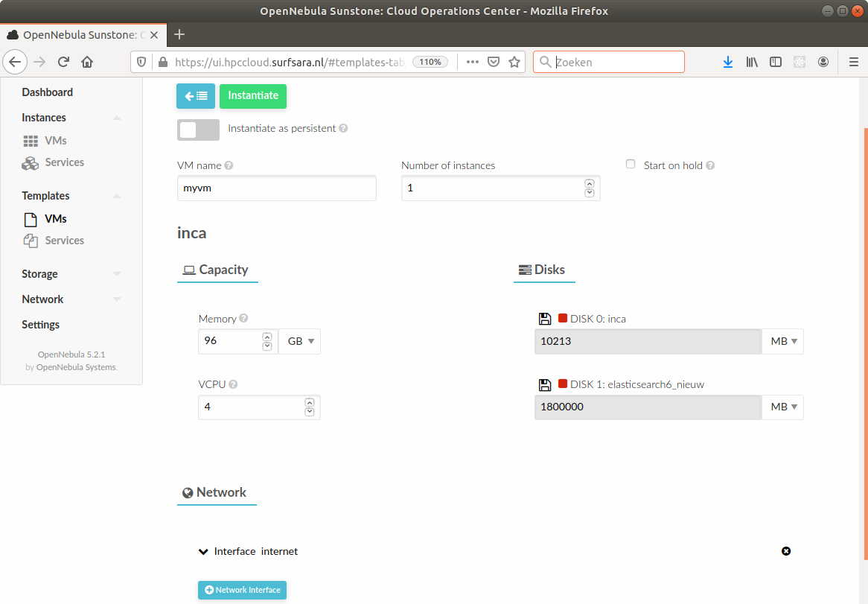This screenshot has height=604, width=868.
Task: Check the Start on hold checkbox
Action: coord(631,164)
